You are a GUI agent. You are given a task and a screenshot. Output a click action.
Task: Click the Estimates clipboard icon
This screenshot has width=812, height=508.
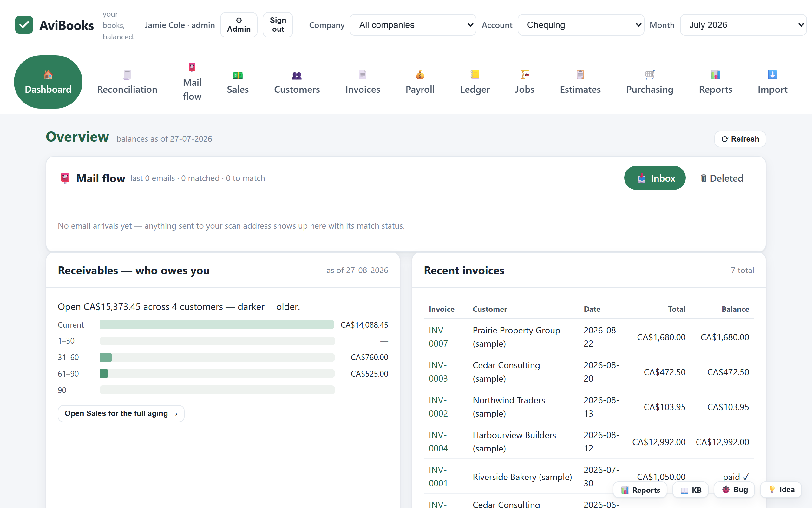pyautogui.click(x=580, y=75)
